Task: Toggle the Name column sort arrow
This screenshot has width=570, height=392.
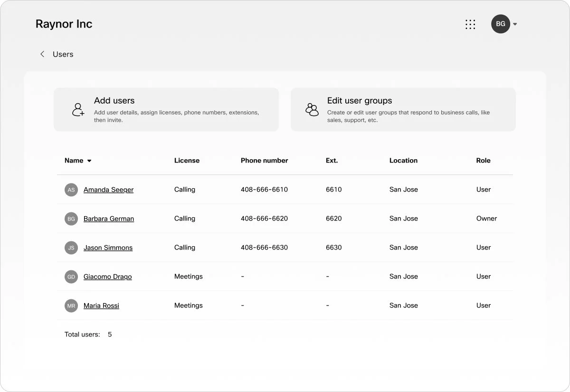Action: [x=89, y=161]
